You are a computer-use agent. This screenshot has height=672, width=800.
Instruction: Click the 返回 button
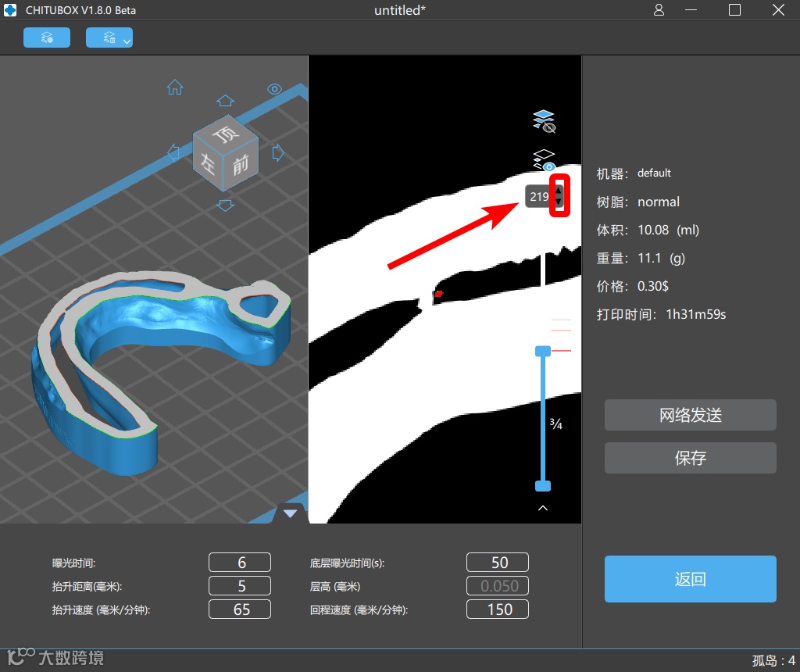click(x=691, y=579)
